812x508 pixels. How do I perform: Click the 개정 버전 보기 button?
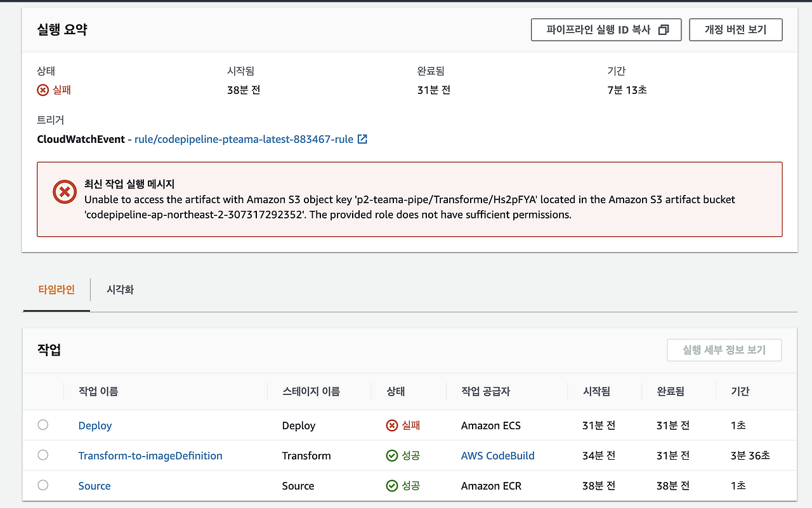tap(735, 29)
